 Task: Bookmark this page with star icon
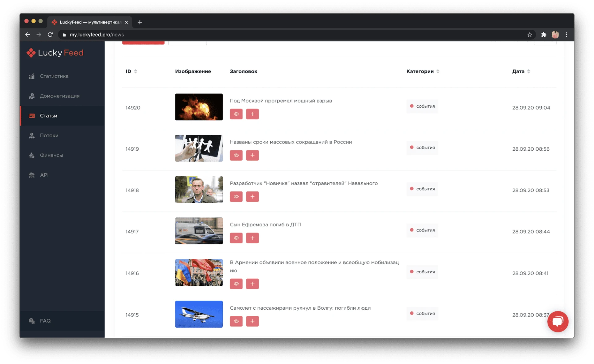click(x=530, y=35)
